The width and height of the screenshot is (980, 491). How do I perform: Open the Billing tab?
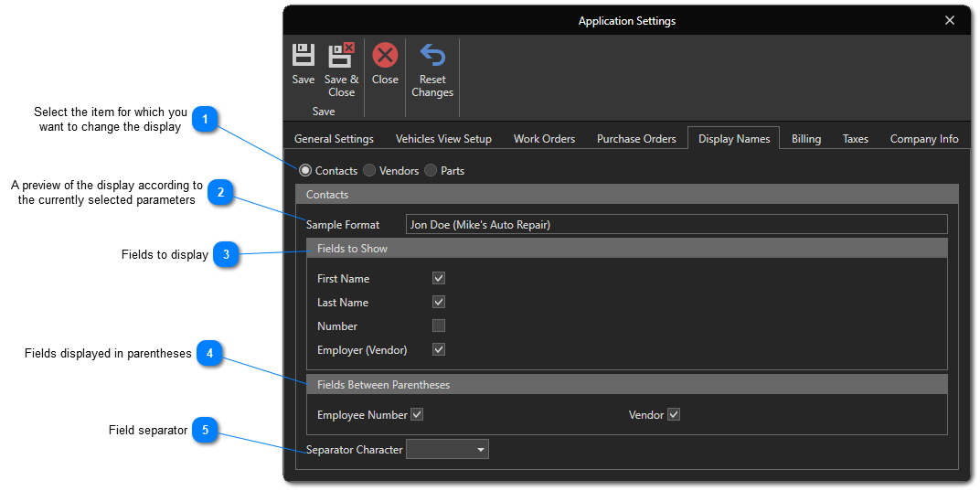[x=806, y=139]
